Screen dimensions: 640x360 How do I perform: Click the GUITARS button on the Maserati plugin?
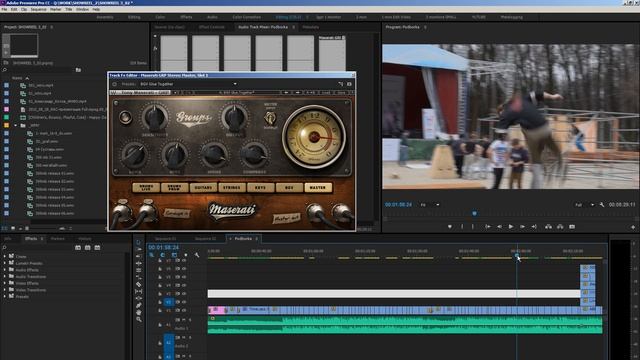(203, 188)
